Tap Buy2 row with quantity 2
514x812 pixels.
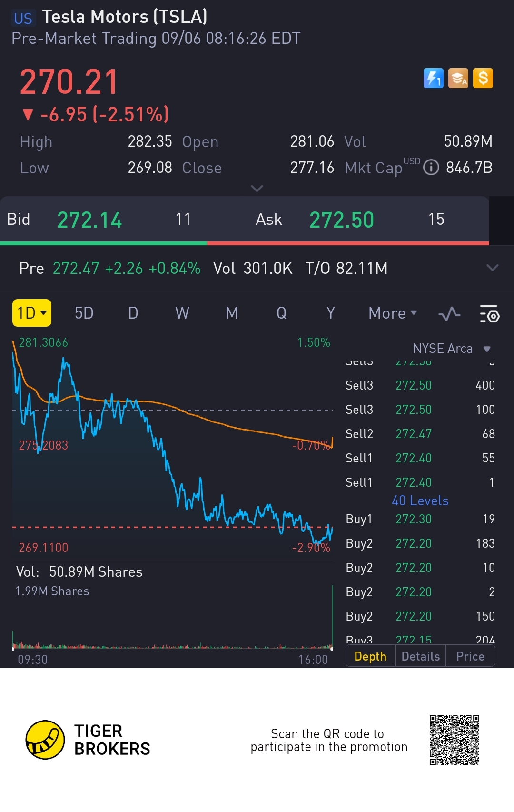click(420, 592)
